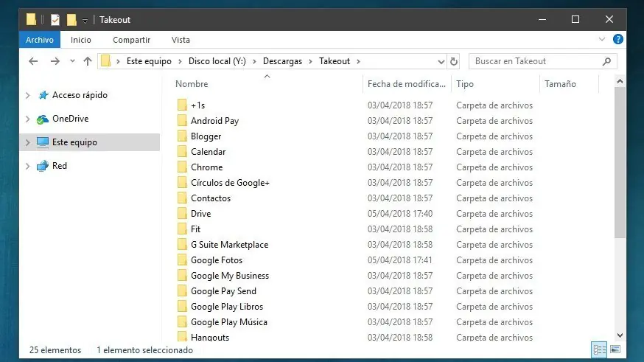Image resolution: width=644 pixels, height=362 pixels.
Task: Go back to previous folder
Action: pyautogui.click(x=33, y=61)
